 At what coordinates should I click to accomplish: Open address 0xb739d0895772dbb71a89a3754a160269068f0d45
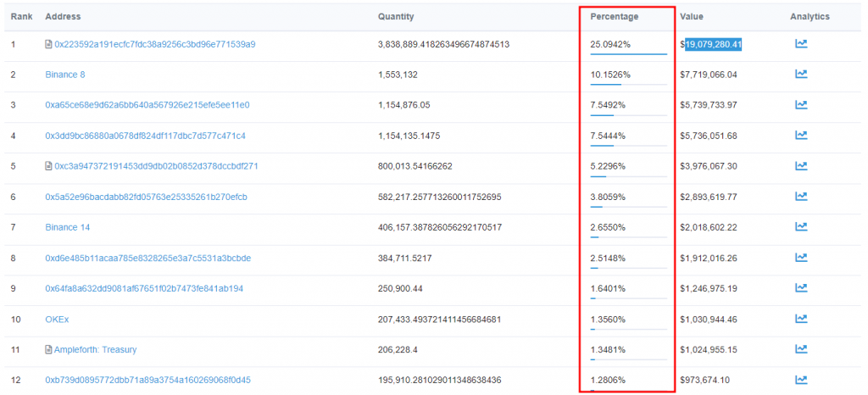(148, 380)
